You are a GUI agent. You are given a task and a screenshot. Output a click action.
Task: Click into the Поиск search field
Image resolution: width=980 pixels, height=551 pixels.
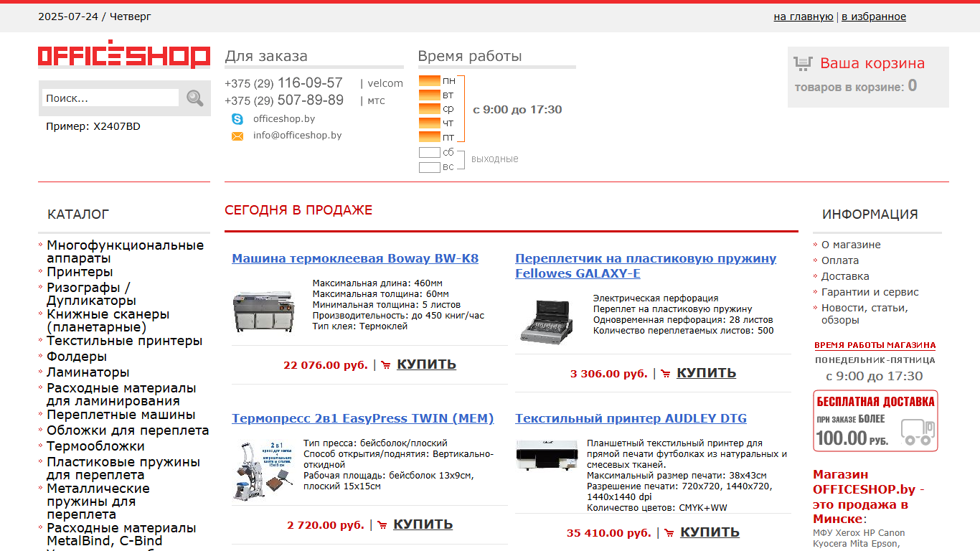tap(110, 98)
